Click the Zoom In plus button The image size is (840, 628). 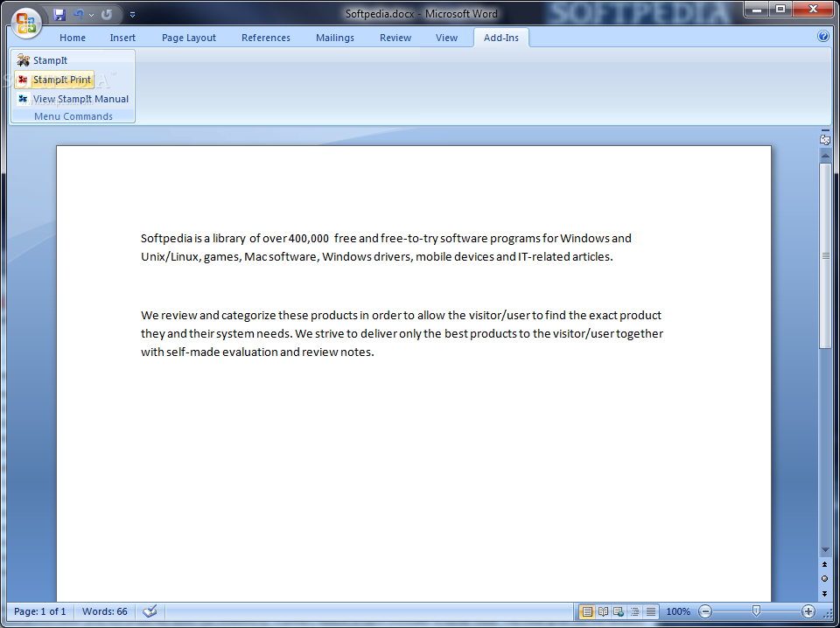click(x=808, y=611)
